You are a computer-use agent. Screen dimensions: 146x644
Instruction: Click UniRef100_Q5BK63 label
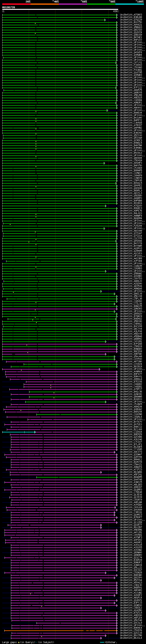[131, 27]
